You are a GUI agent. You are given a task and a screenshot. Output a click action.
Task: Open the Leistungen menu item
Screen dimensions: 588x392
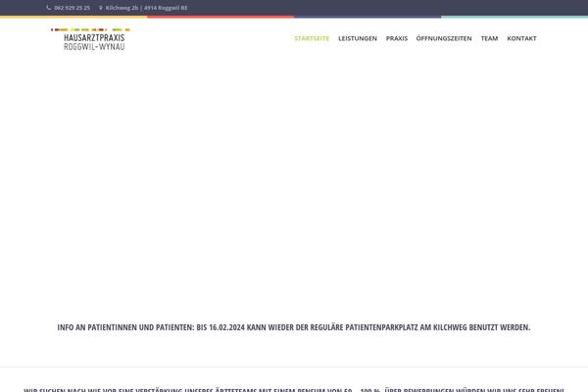358,38
